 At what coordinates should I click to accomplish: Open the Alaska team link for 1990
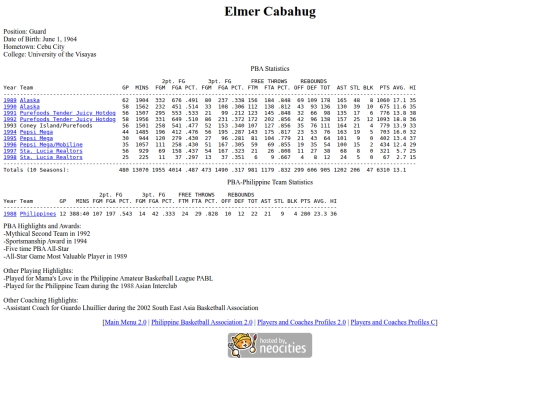coord(30,107)
